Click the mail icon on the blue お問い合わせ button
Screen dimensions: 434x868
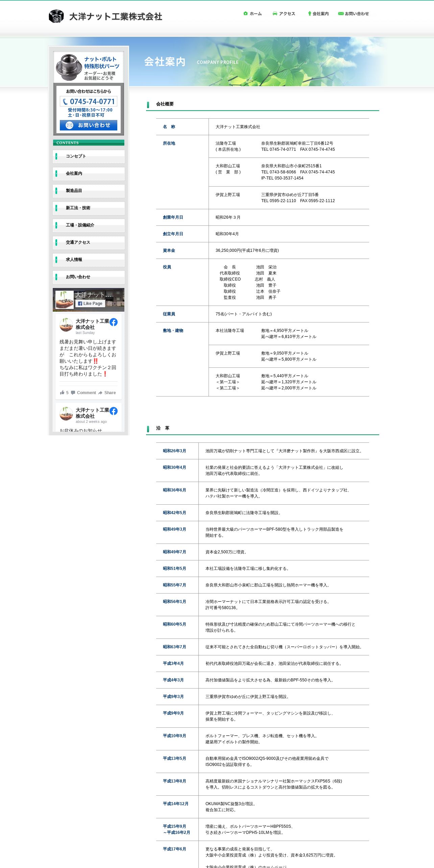(69, 125)
